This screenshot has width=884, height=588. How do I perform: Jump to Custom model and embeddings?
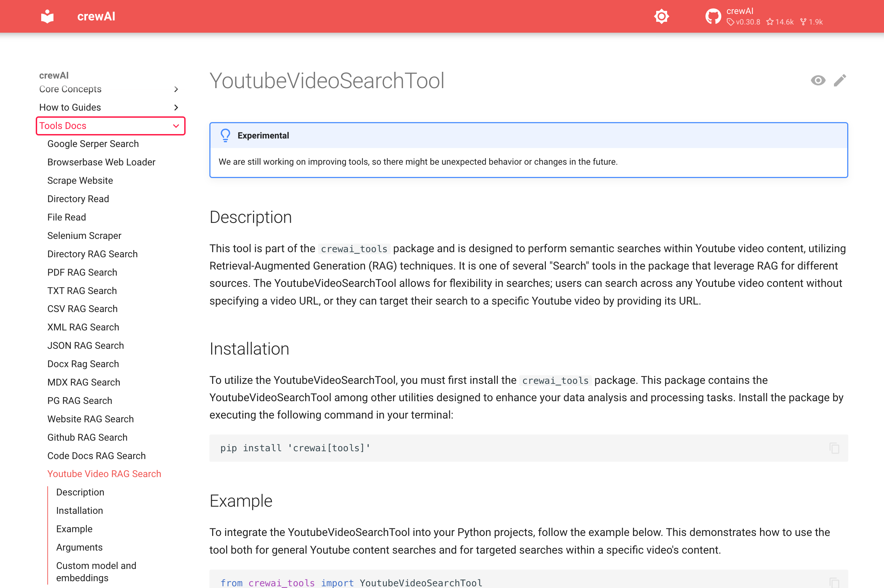96,572
